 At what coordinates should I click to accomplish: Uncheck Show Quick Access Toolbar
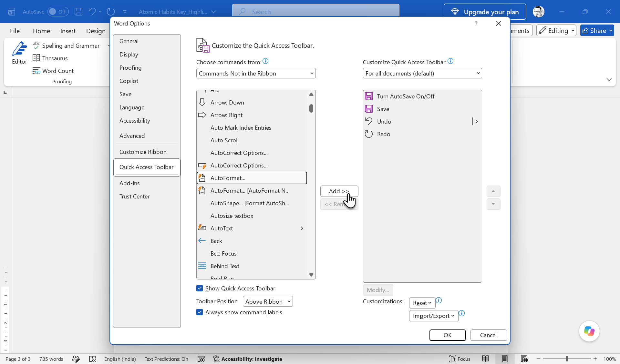pos(200,288)
